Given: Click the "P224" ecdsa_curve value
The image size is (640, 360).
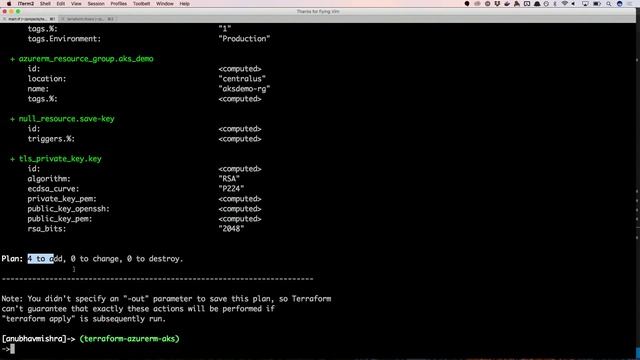Looking at the screenshot, I should tap(231, 189).
